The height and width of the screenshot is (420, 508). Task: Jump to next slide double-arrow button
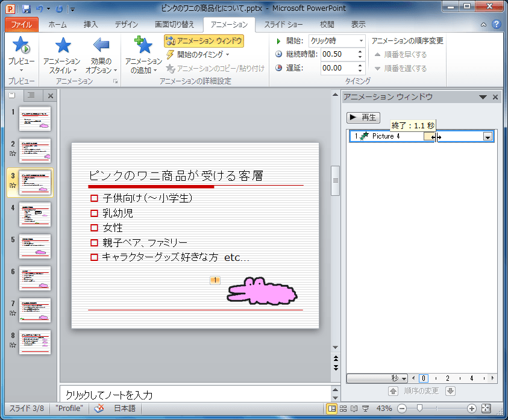pyautogui.click(x=336, y=368)
